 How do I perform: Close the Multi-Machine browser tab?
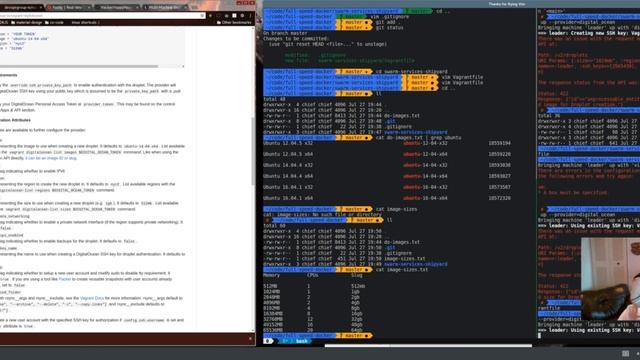point(185,7)
